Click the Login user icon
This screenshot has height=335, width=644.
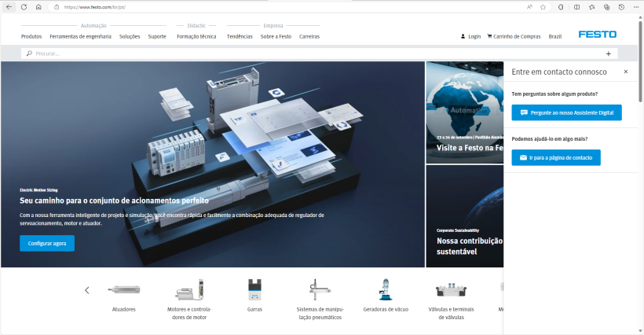463,37
